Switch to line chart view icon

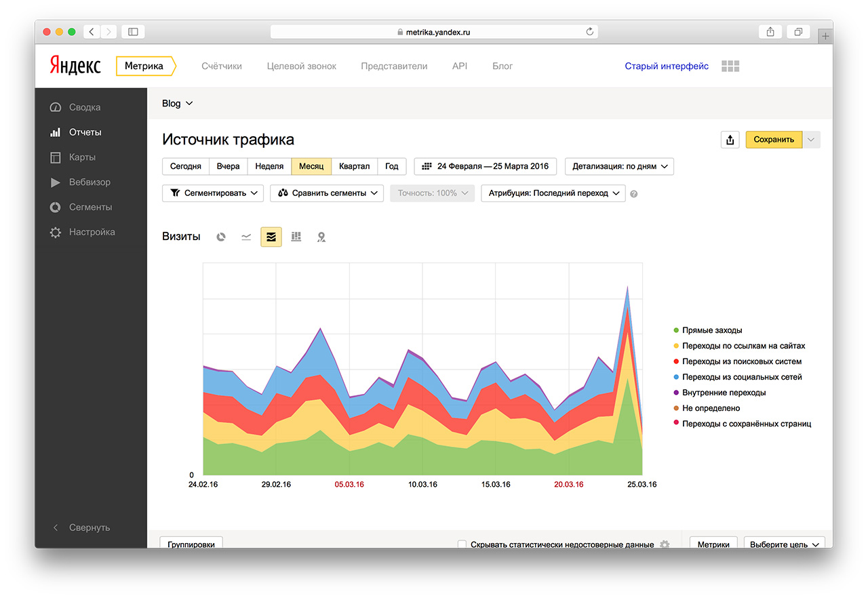246,237
